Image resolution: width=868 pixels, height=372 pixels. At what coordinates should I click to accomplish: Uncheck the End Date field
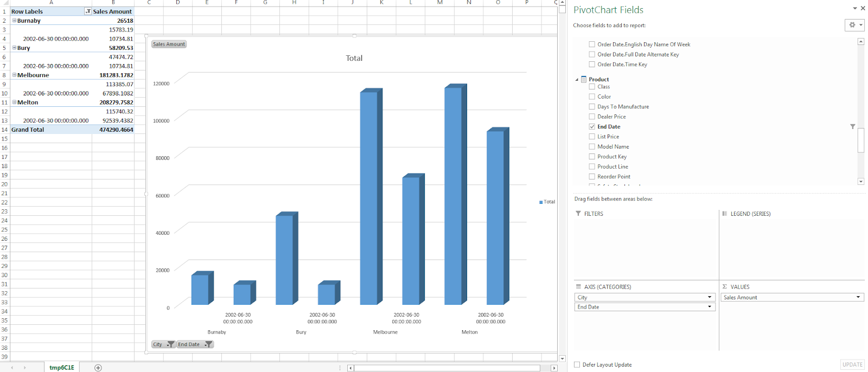(592, 127)
